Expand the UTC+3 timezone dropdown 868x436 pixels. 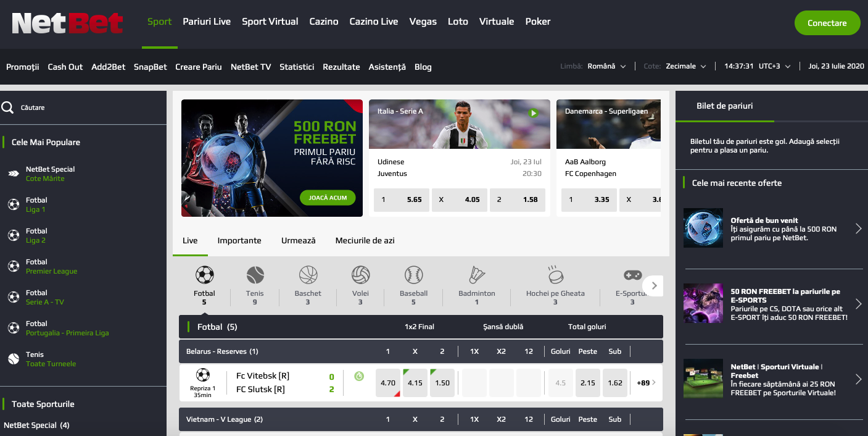[x=774, y=66]
